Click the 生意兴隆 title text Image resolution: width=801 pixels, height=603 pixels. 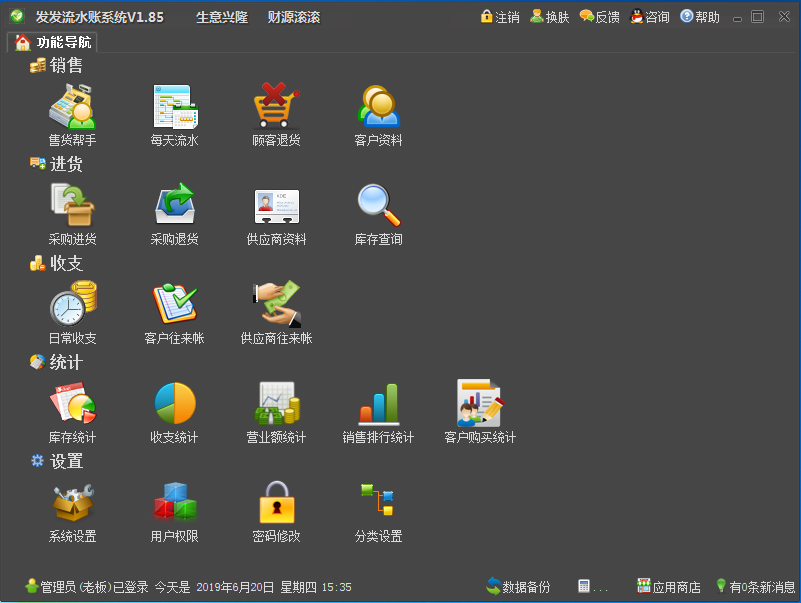222,17
